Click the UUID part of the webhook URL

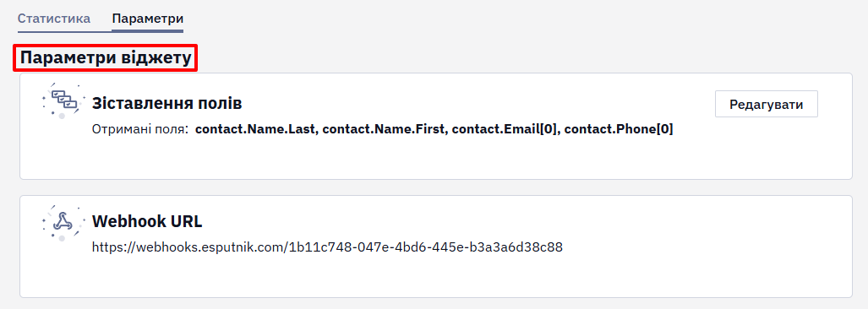426,247
